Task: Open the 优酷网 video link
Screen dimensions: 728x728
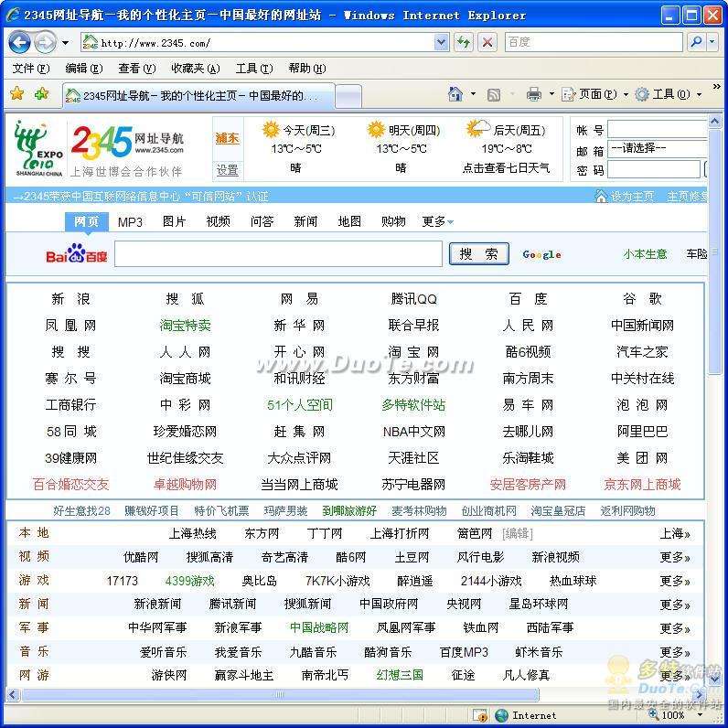Action: click(x=141, y=557)
